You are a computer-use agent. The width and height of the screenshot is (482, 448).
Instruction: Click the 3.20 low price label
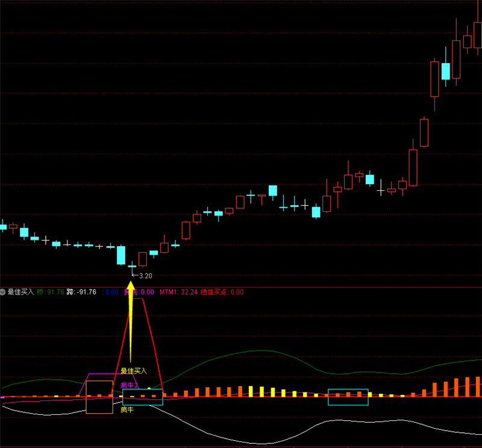tap(145, 276)
